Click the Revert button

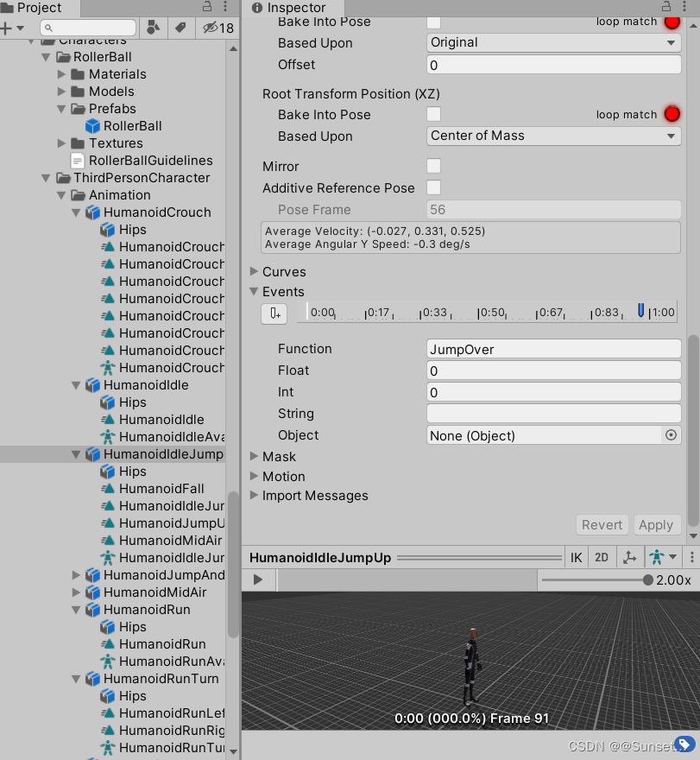point(602,525)
